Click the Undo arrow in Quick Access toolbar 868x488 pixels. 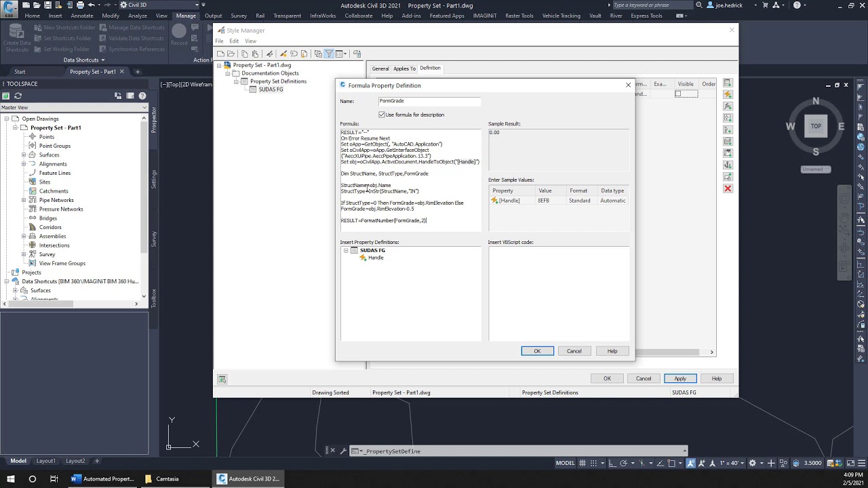[x=91, y=5]
